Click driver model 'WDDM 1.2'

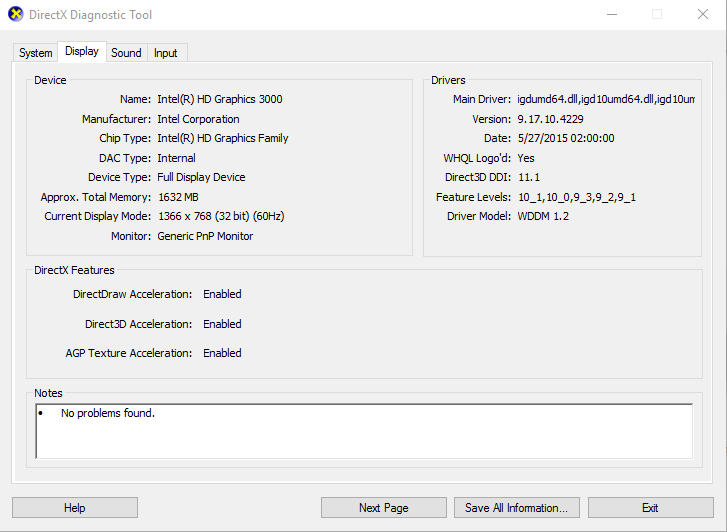tap(543, 216)
